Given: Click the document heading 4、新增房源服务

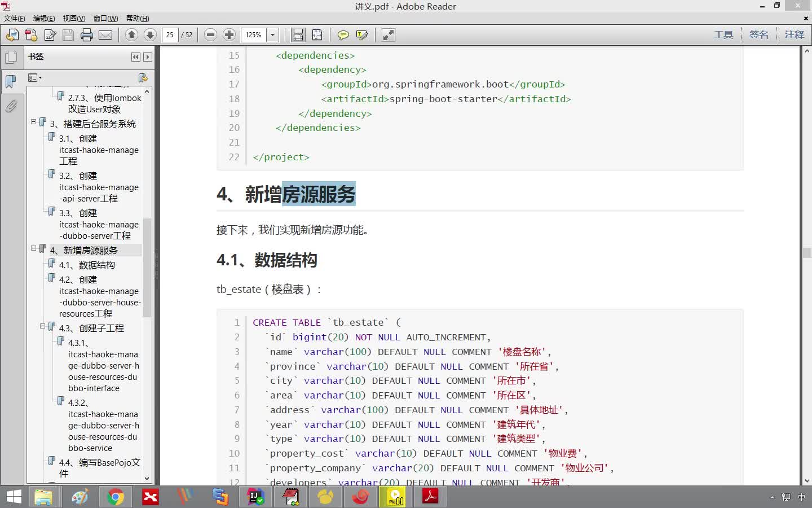Looking at the screenshot, I should pyautogui.click(x=286, y=194).
